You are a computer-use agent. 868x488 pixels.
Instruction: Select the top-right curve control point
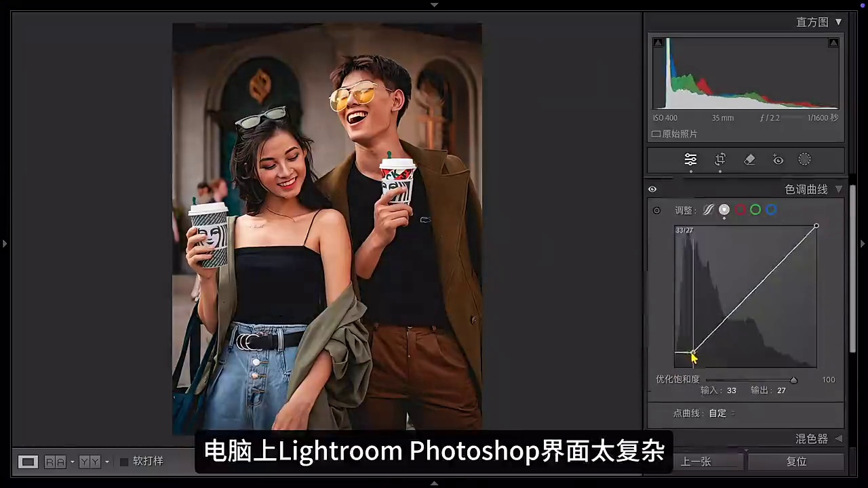click(x=816, y=226)
